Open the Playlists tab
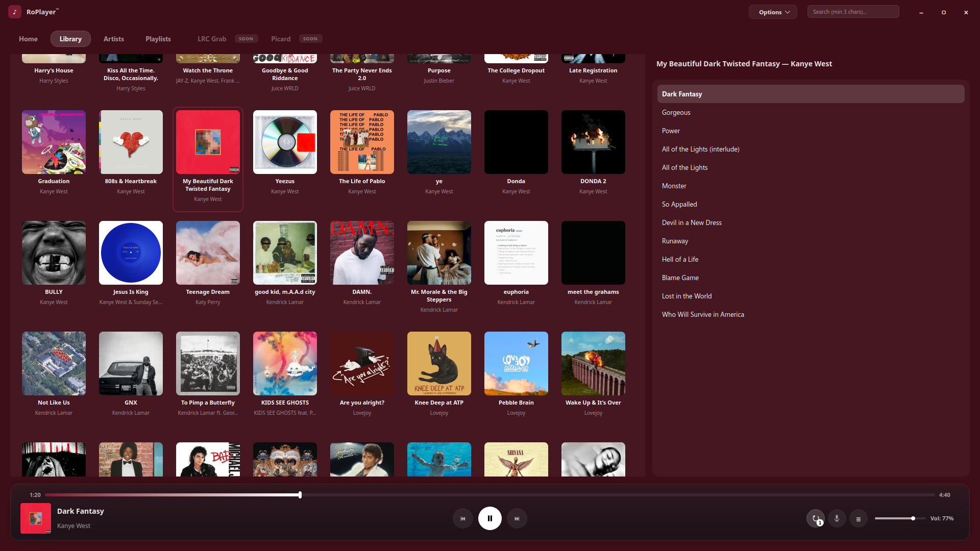Screen dimensions: 980x551 158,39
